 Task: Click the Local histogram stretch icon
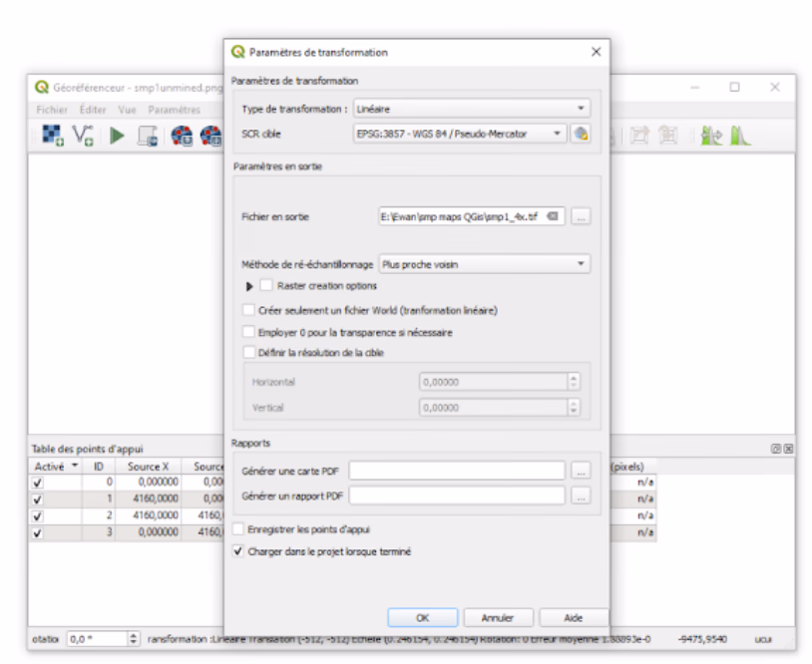click(711, 136)
